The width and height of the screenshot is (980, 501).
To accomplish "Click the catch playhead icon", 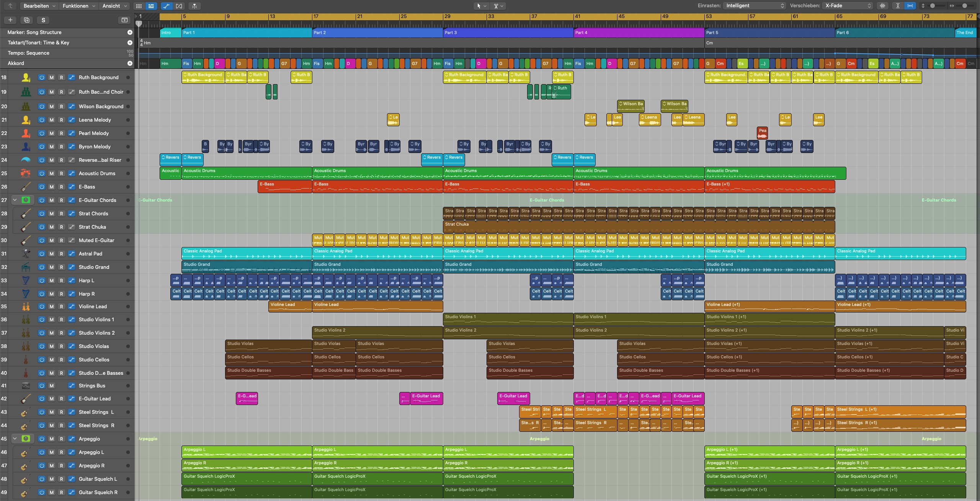I will [194, 6].
